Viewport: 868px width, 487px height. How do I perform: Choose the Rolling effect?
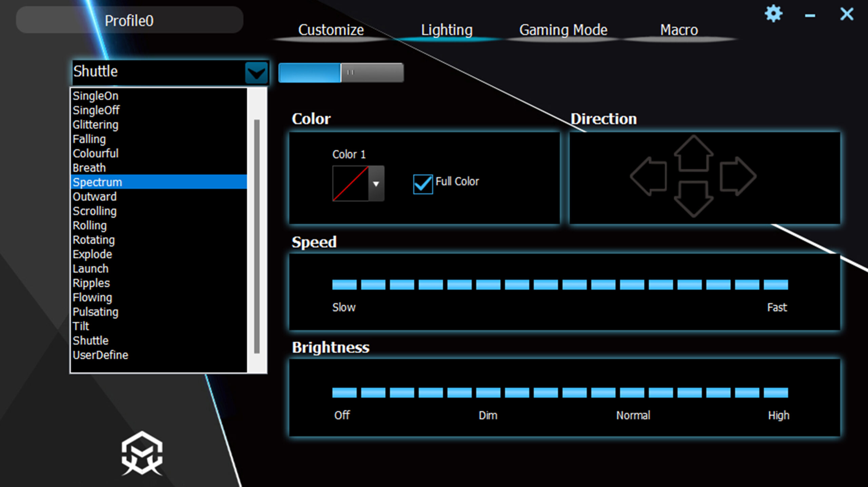coord(159,225)
